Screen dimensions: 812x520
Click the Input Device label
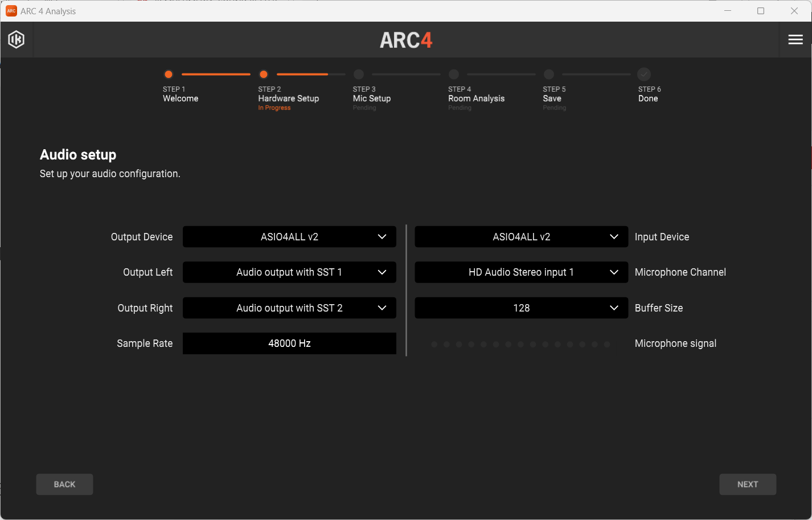[x=662, y=237]
